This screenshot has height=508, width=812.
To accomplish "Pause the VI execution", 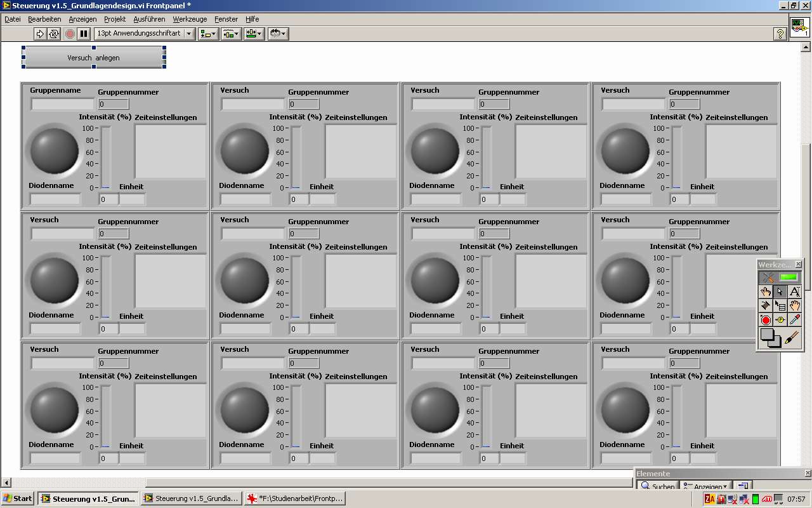I will coord(84,34).
